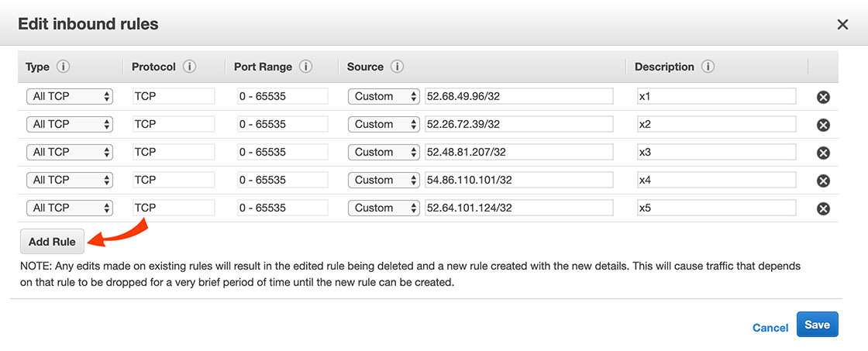Edit source IP field 52.48.81.207/32

519,152
